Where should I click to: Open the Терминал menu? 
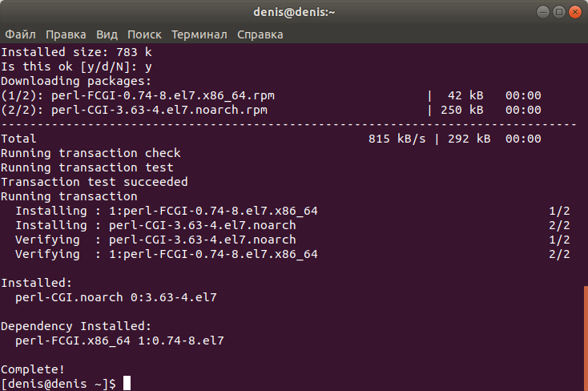click(x=199, y=34)
